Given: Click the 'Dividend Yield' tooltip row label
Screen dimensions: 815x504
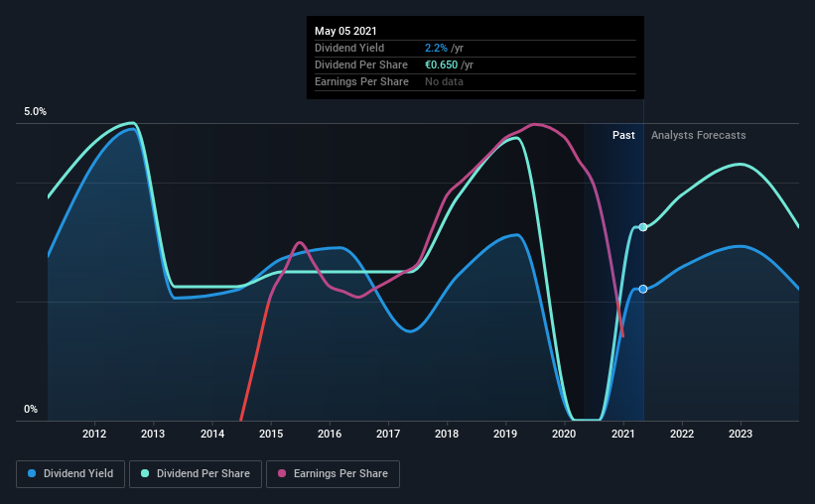Looking at the screenshot, I should coord(349,48).
